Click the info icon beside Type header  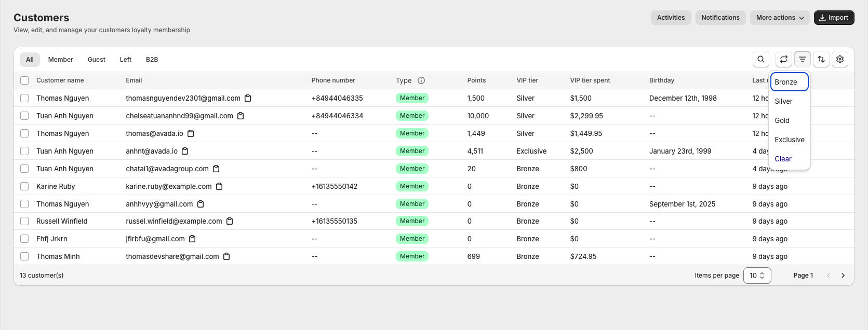421,80
